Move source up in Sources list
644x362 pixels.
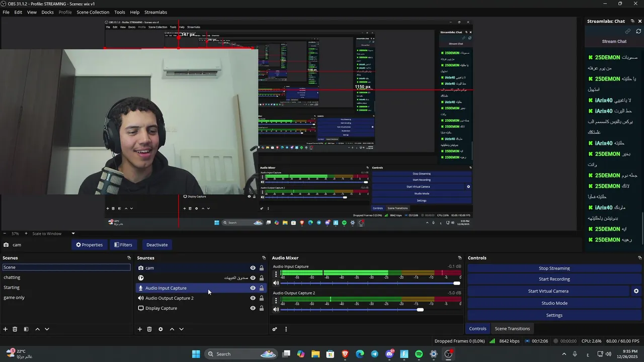click(172, 329)
